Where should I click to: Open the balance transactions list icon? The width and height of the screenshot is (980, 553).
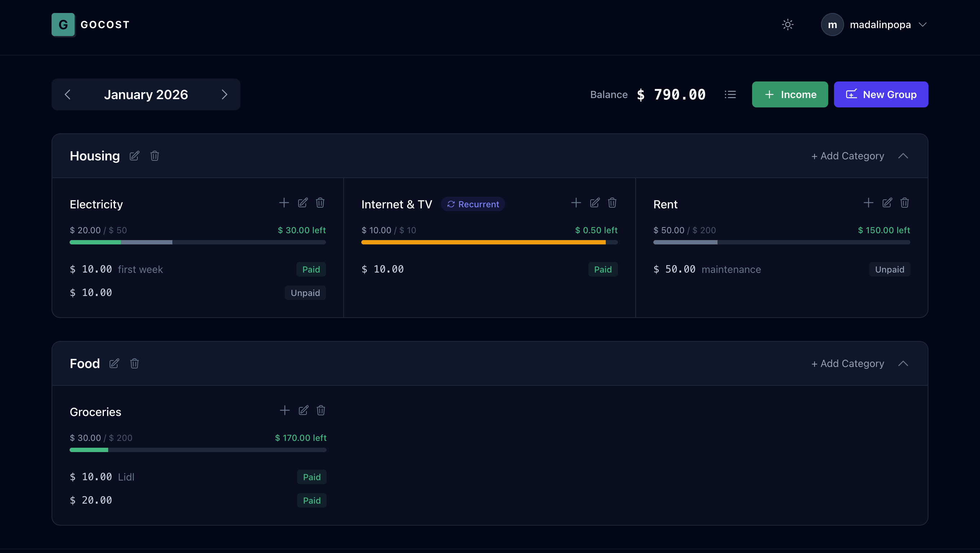[730, 94]
